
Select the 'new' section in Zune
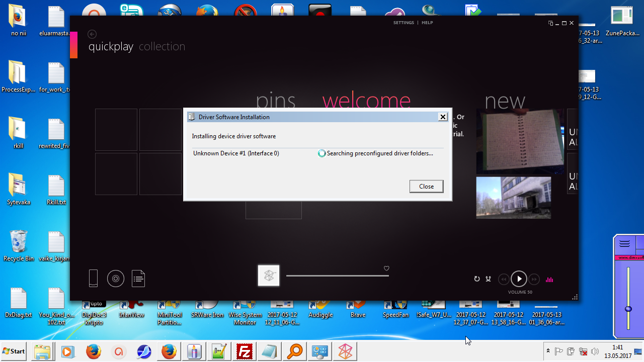[505, 101]
